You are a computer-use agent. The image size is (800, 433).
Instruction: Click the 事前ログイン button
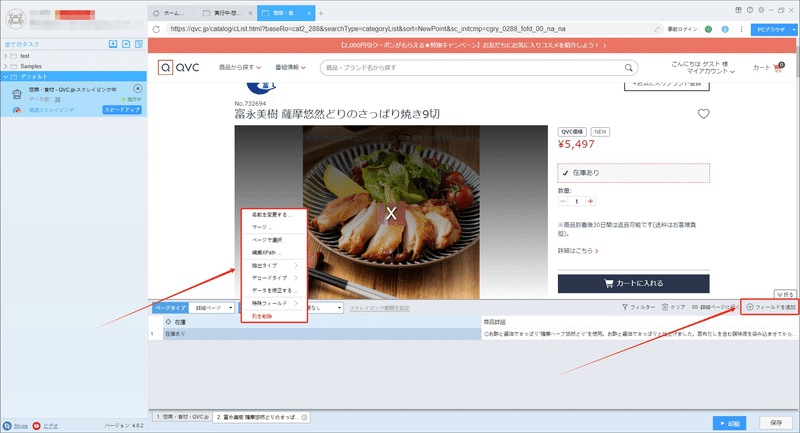click(x=682, y=29)
